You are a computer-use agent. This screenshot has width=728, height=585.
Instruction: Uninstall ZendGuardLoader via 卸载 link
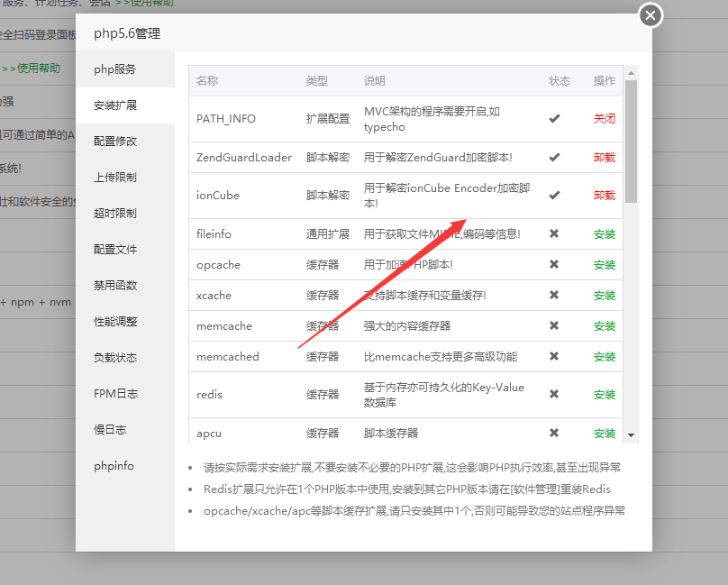(x=604, y=157)
